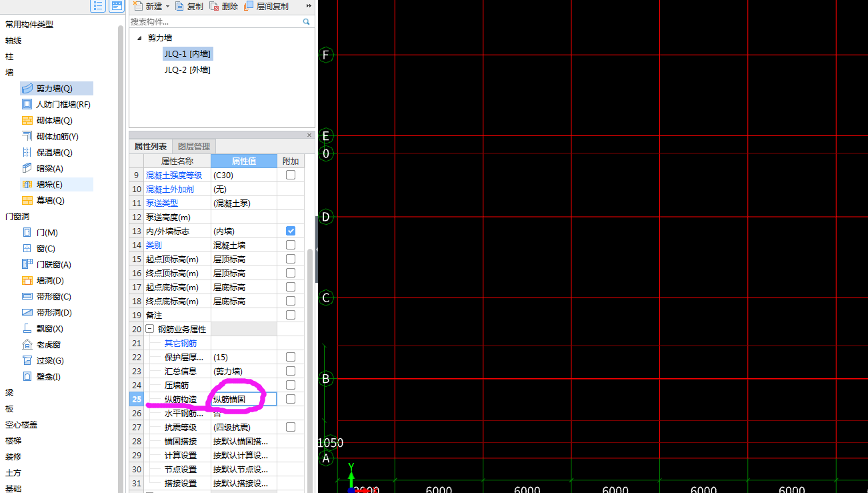Select component JLQ-2 [外墙]

tap(187, 69)
